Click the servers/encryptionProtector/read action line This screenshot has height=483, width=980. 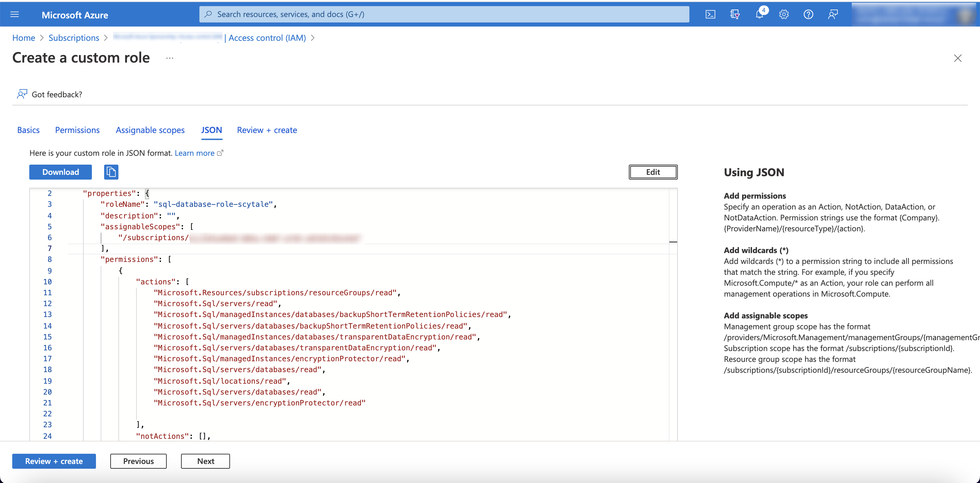[x=259, y=403]
